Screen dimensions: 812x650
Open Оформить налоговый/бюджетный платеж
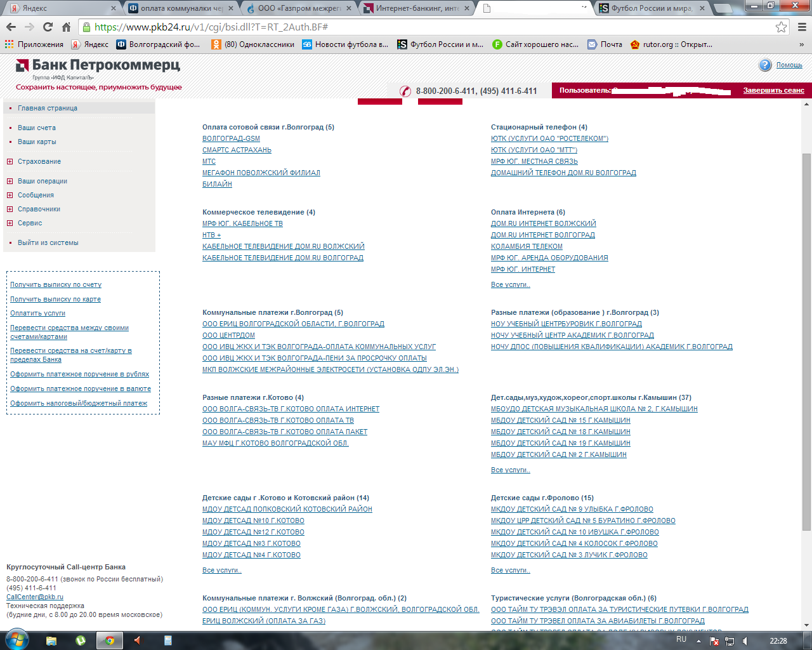[x=79, y=403]
